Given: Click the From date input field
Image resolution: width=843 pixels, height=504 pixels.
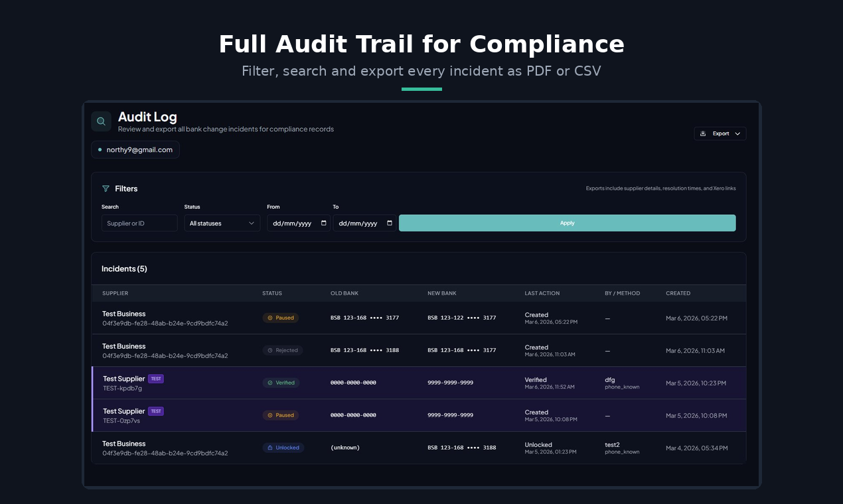Looking at the screenshot, I should pyautogui.click(x=298, y=223).
